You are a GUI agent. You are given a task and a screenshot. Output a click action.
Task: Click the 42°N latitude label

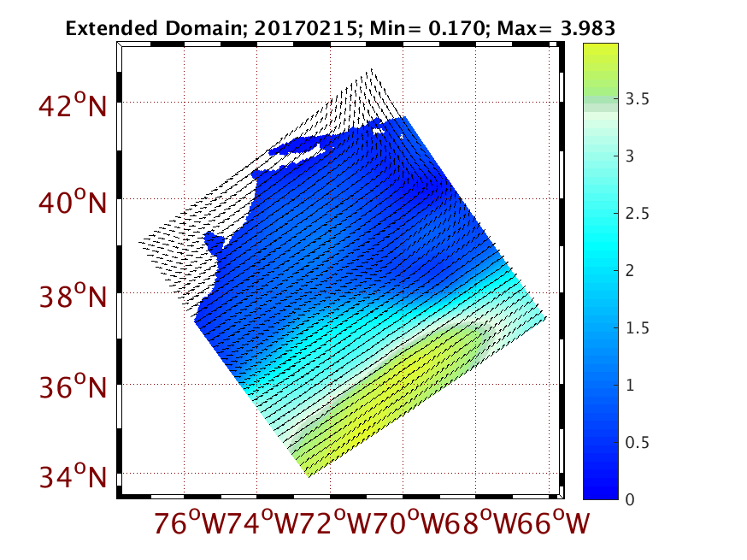coord(73,109)
